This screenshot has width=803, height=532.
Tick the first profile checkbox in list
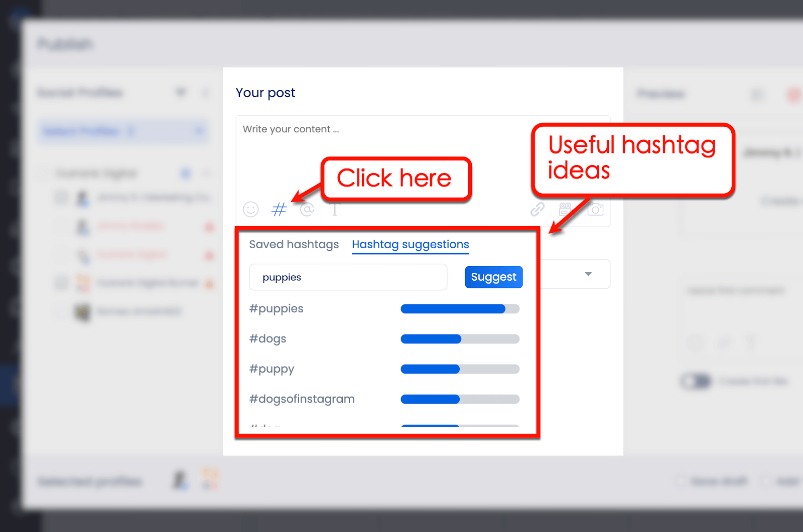click(x=61, y=197)
